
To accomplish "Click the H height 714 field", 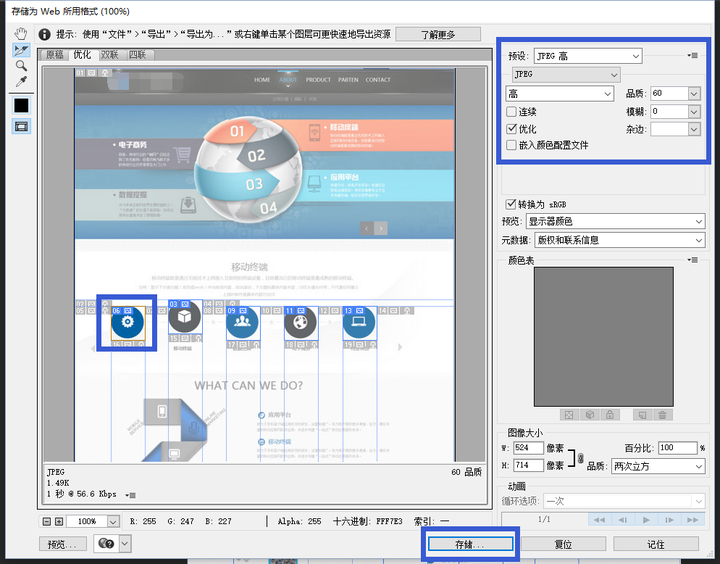I will click(x=528, y=465).
